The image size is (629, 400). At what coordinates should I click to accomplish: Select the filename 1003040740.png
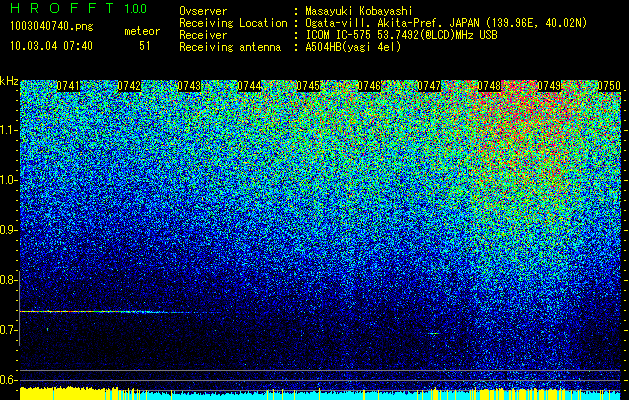tap(52, 27)
